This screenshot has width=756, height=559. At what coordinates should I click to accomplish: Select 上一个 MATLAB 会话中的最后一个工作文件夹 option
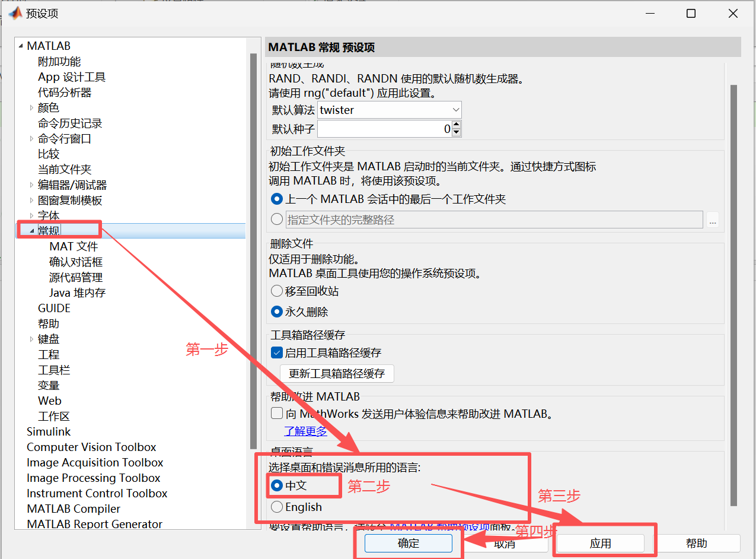pyautogui.click(x=276, y=199)
